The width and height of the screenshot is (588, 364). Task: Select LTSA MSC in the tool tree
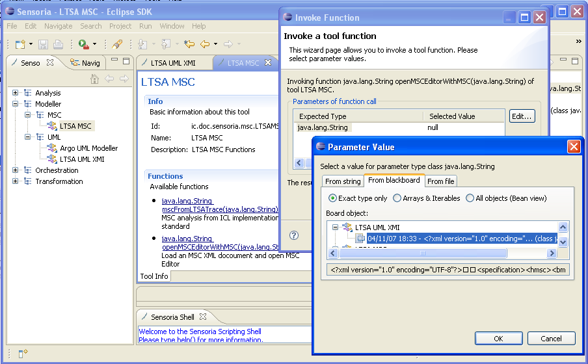pos(75,126)
